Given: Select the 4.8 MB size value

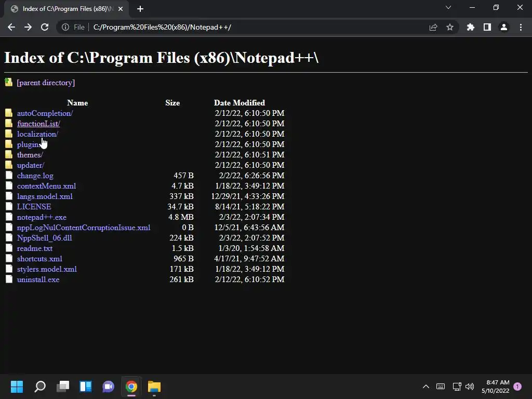Looking at the screenshot, I should pos(181,217).
